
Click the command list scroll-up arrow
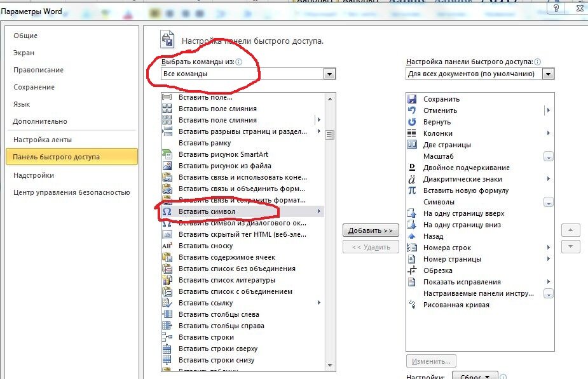[x=330, y=99]
